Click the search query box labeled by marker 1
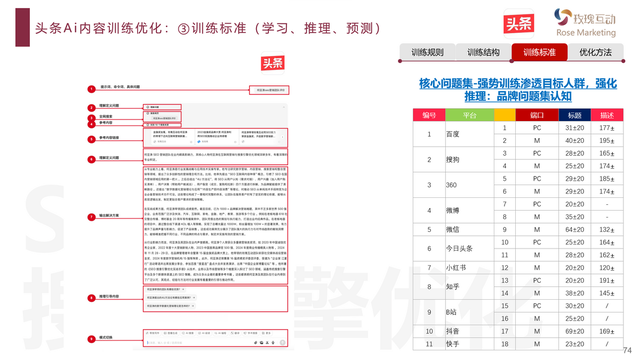The image size is (640, 360). point(269,90)
